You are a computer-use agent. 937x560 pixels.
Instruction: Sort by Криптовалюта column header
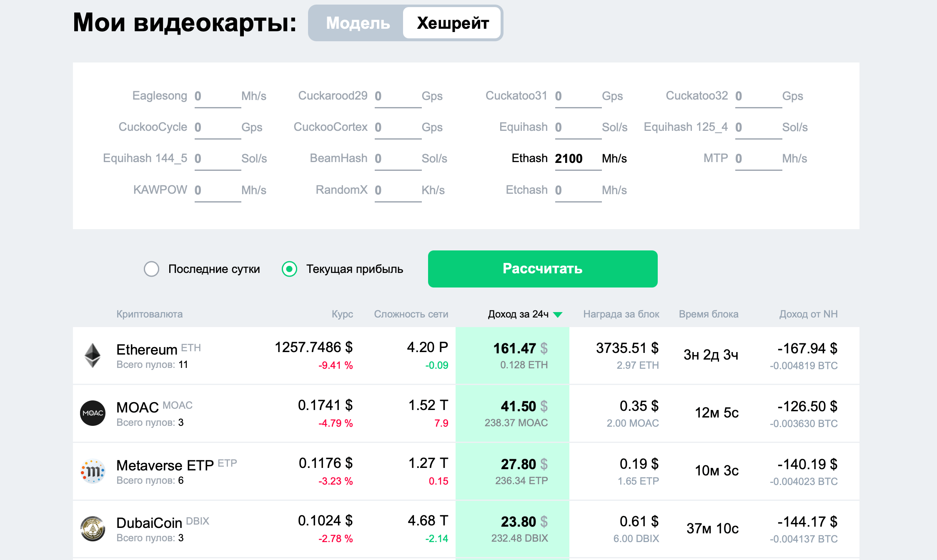(149, 314)
